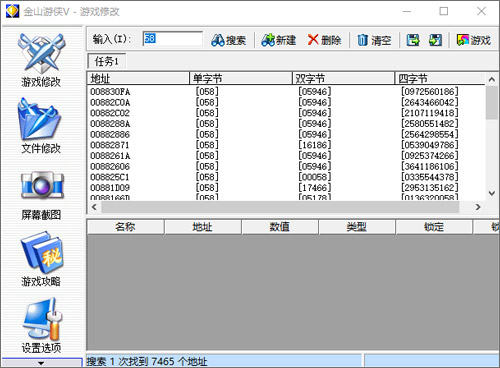Click the 地址 column header in results

point(138,79)
